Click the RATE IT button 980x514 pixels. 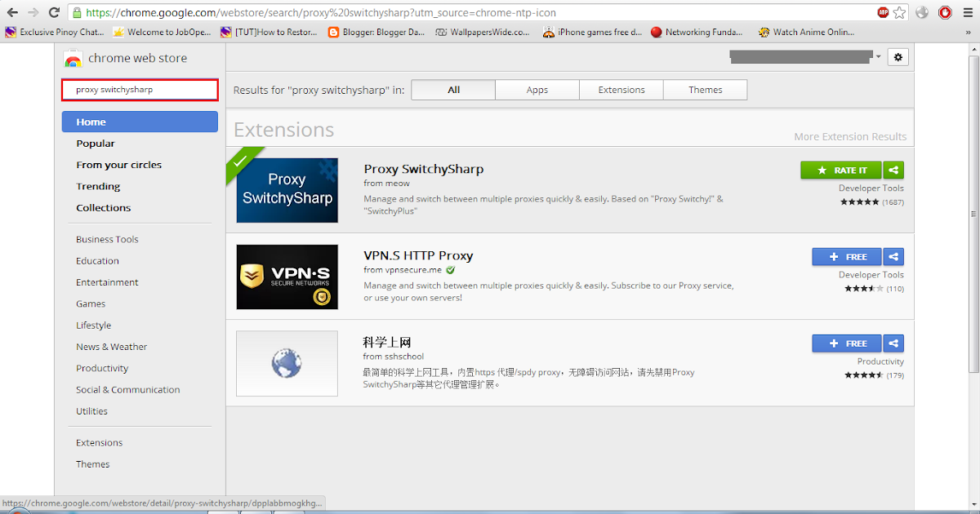[x=841, y=171]
